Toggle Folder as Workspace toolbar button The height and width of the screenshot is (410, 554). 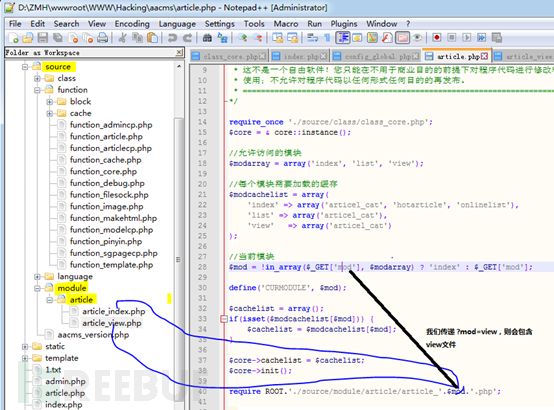[x=402, y=37]
